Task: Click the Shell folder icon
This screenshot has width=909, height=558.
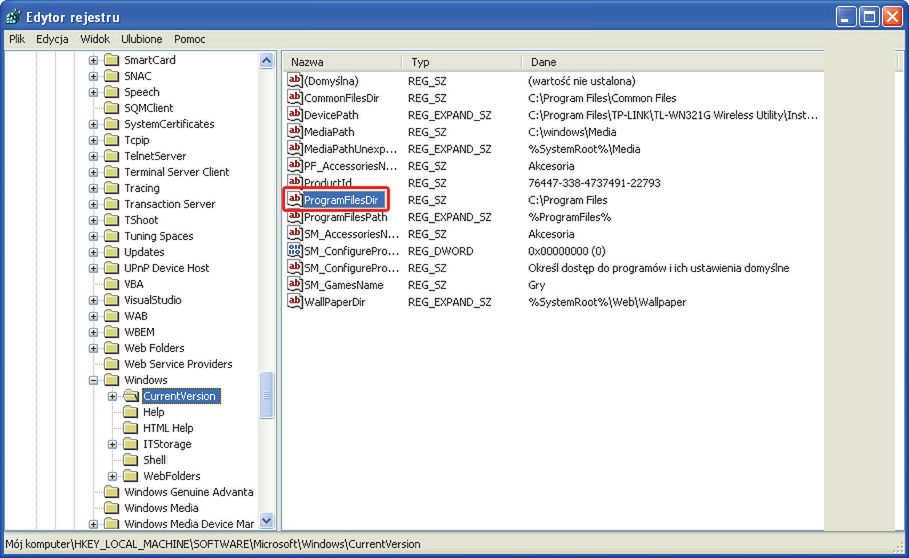Action: click(x=130, y=460)
